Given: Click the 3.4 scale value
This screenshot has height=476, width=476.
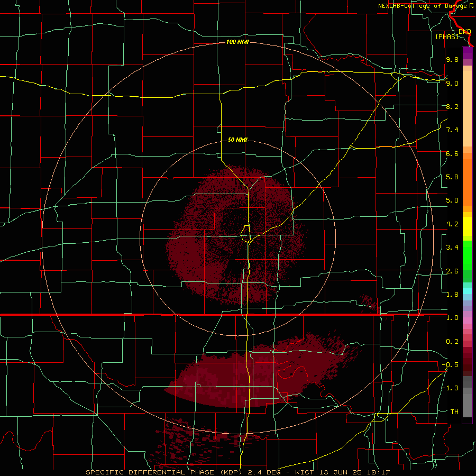Looking at the screenshot, I should [x=452, y=248].
